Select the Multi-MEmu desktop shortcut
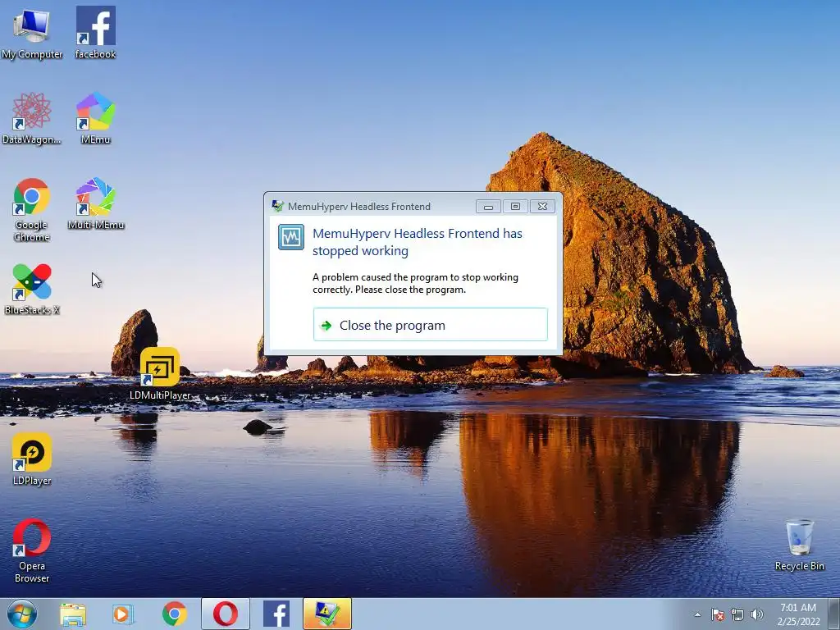The image size is (840, 630). pos(95,204)
